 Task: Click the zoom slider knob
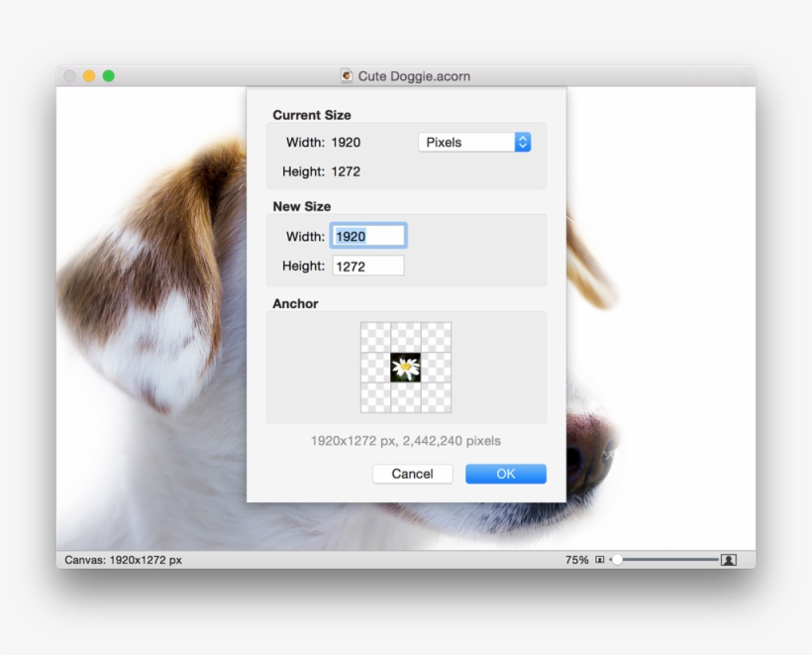617,560
